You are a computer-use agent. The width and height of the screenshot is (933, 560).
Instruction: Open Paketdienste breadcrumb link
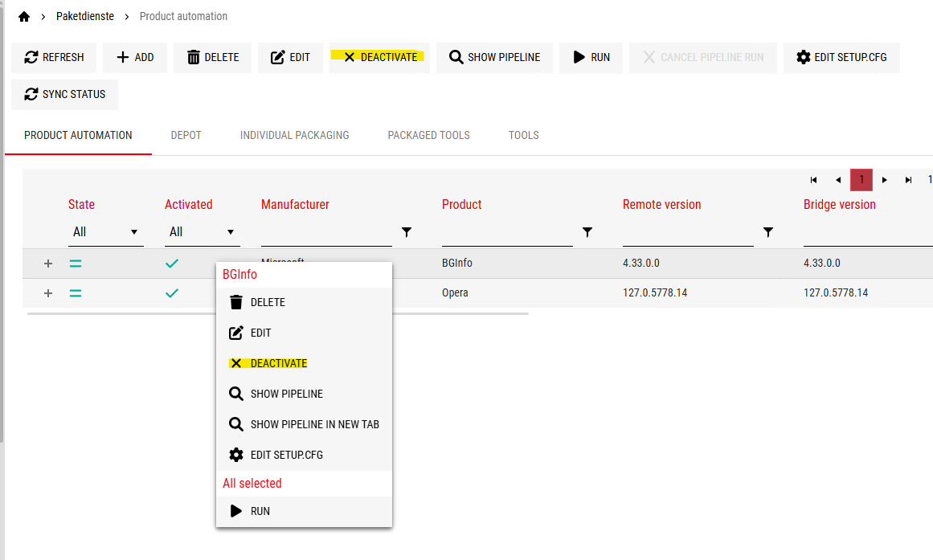[85, 16]
